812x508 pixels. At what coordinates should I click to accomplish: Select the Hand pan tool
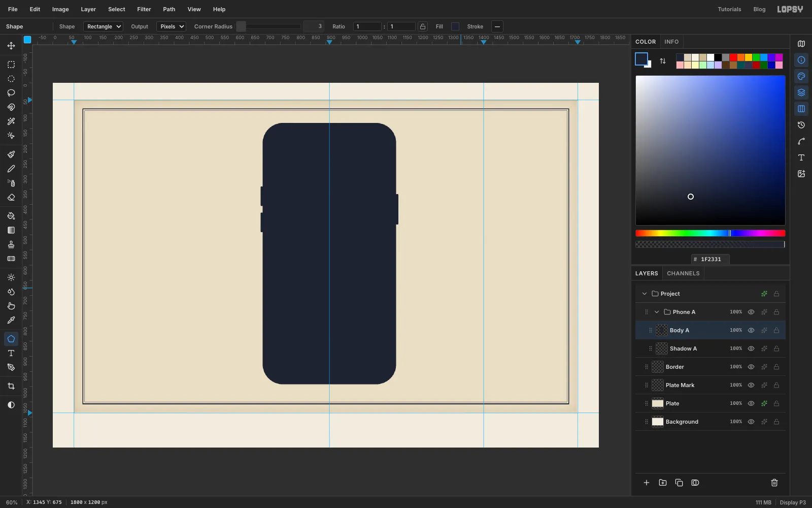tap(11, 306)
